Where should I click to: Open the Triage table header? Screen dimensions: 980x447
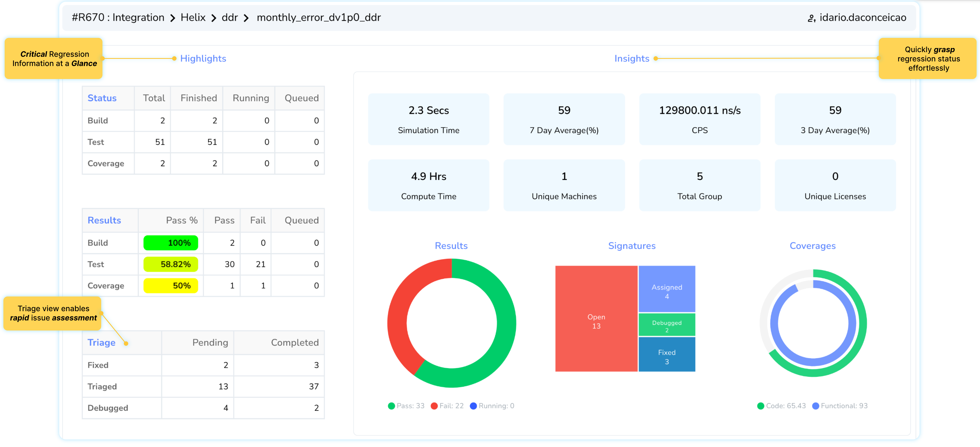[x=101, y=343]
